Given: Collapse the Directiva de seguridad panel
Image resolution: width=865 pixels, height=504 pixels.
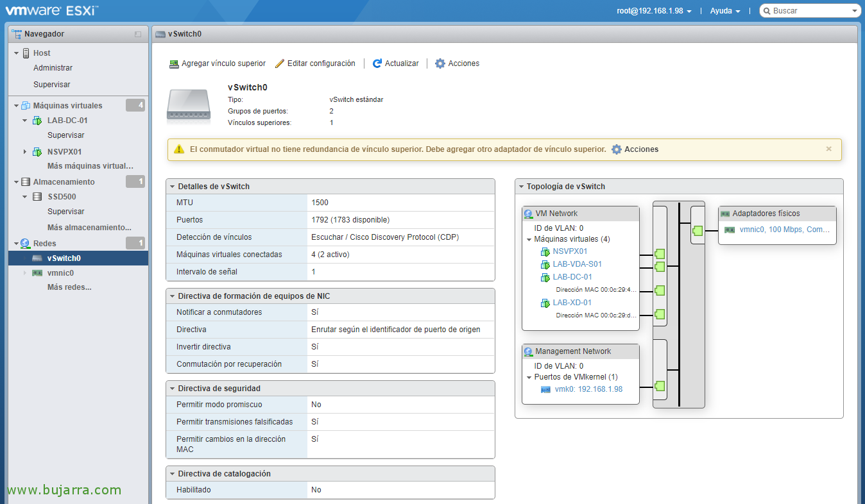Looking at the screenshot, I should click(173, 389).
